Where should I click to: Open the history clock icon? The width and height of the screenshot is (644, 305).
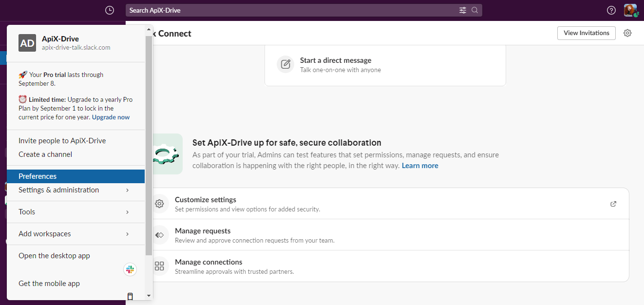[x=110, y=10]
